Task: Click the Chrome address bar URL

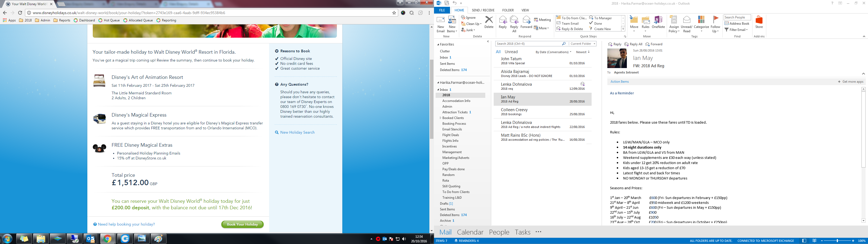Action: (x=129, y=13)
